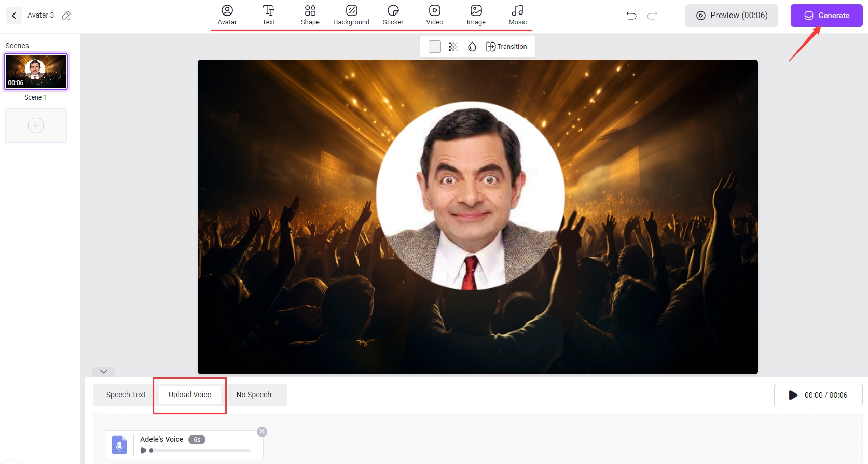Add a new scene

coord(36,125)
